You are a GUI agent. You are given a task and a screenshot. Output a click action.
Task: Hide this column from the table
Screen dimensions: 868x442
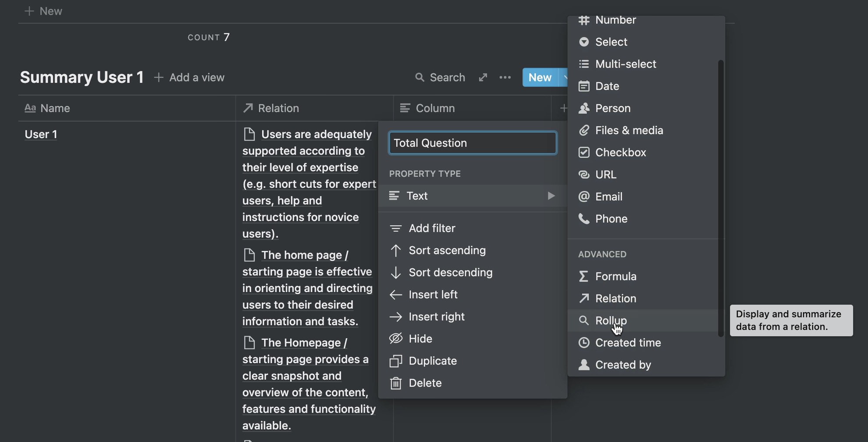coord(420,339)
